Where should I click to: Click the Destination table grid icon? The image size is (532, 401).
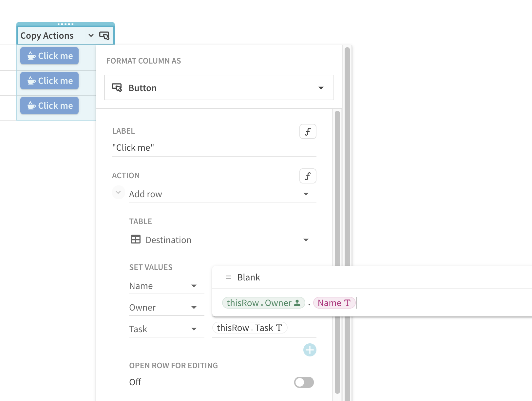[x=136, y=239]
